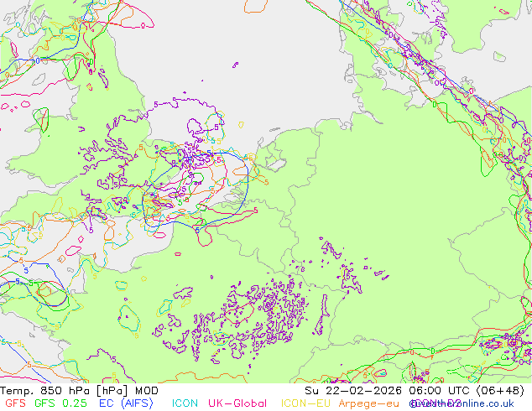Click the 'Temp. 850 hPa [hPa] MOD' title

click(x=80, y=391)
